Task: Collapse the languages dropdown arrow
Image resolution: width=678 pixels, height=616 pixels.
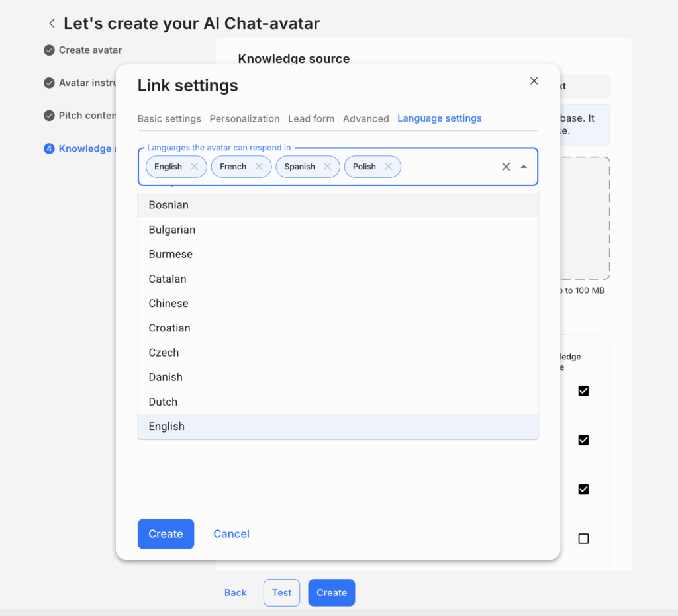Action: pyautogui.click(x=524, y=167)
